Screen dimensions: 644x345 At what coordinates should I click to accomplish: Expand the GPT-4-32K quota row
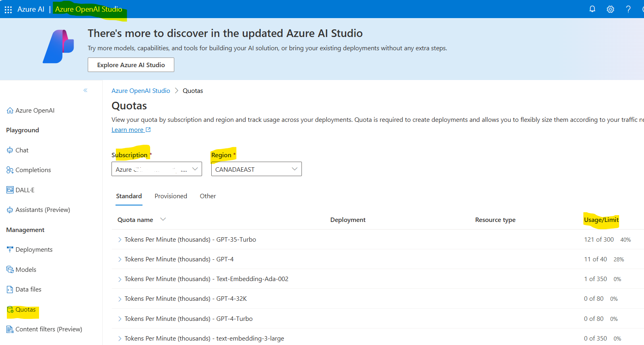click(120, 299)
